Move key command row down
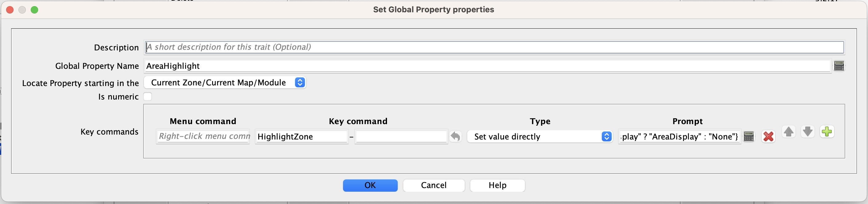This screenshot has height=204, width=868. click(808, 131)
